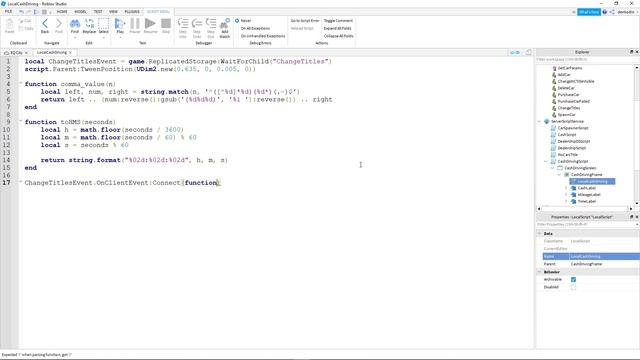The image size is (640, 360).
Task: Open the FILE menu
Action: [x=8, y=12]
